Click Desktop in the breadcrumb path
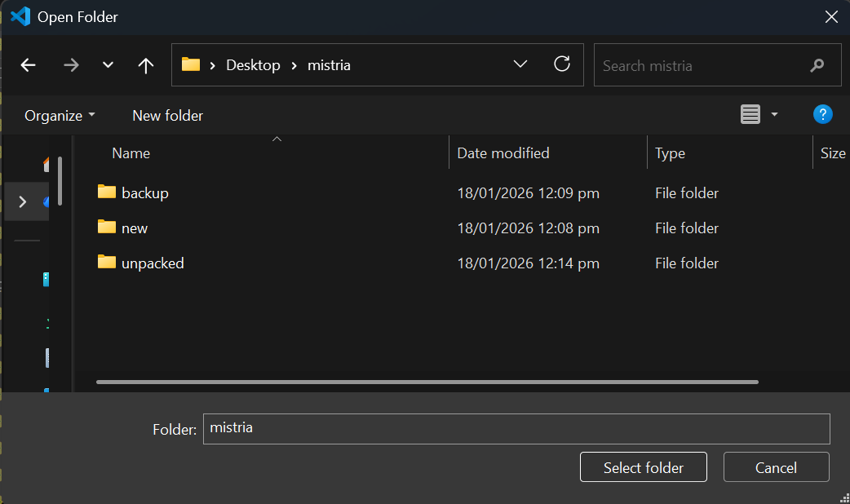850x504 pixels. 253,65
